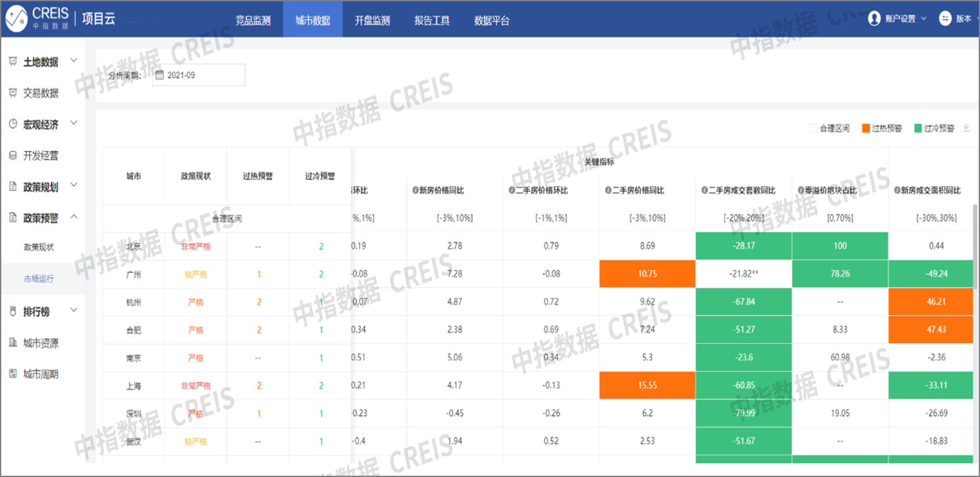Click the download icon beside legend

coord(965,128)
